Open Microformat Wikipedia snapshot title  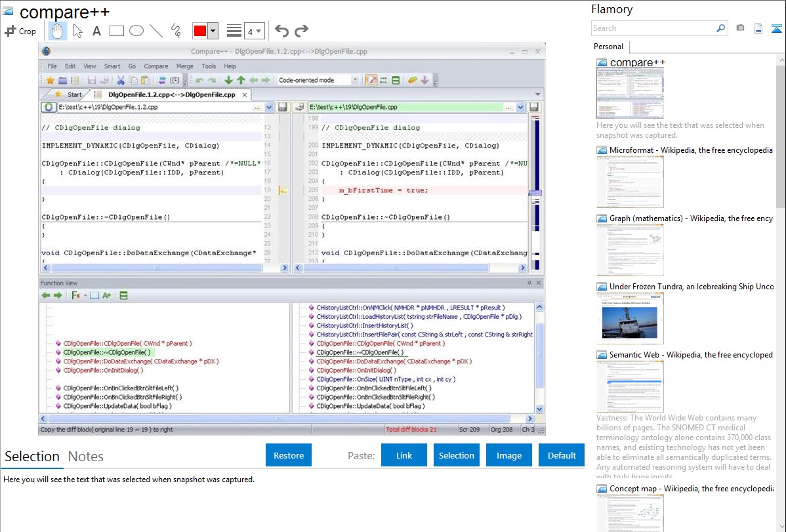point(691,150)
